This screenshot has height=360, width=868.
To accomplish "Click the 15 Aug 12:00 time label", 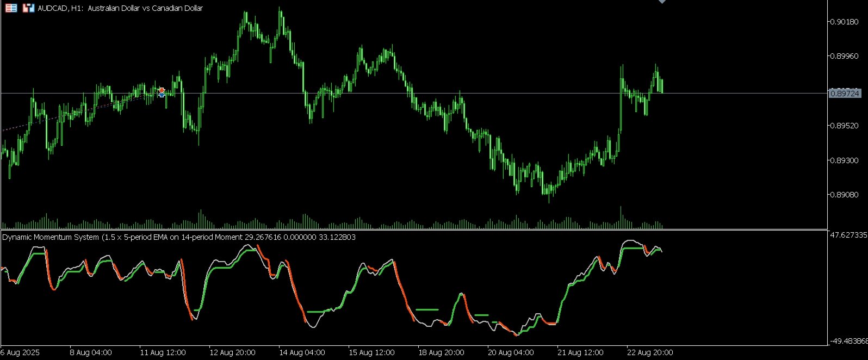I will [371, 352].
